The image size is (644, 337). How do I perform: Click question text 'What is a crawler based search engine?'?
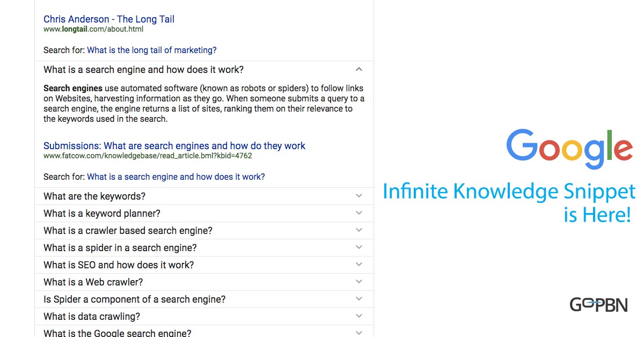(128, 231)
